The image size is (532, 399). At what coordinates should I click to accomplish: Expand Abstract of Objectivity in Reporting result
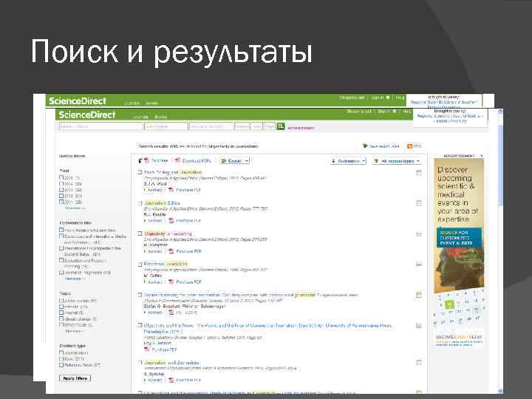[153, 251]
